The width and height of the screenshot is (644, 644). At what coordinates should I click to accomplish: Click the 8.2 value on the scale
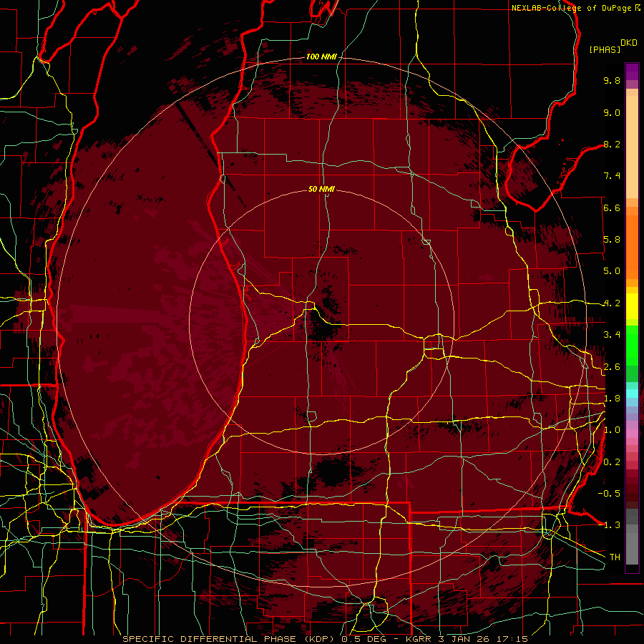(x=612, y=145)
